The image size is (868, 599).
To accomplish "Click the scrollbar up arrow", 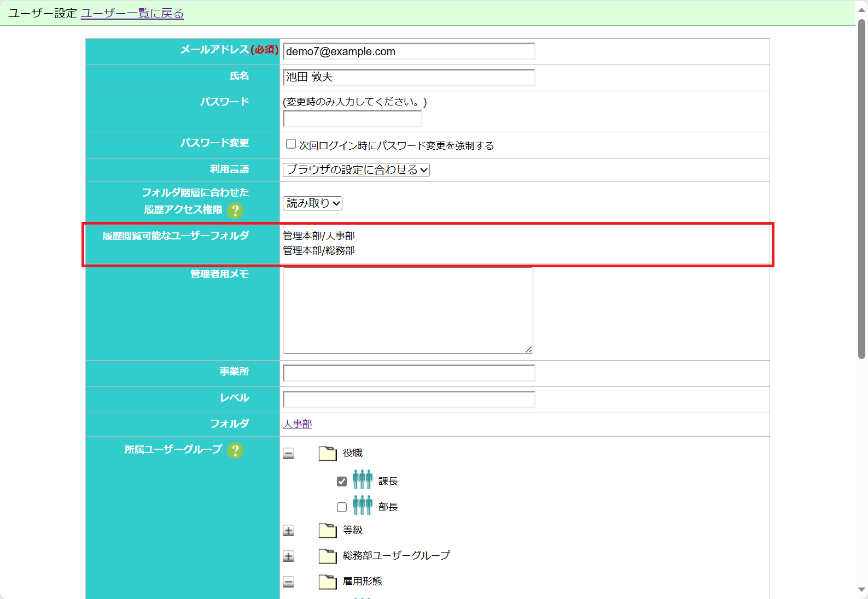I will pyautogui.click(x=861, y=9).
